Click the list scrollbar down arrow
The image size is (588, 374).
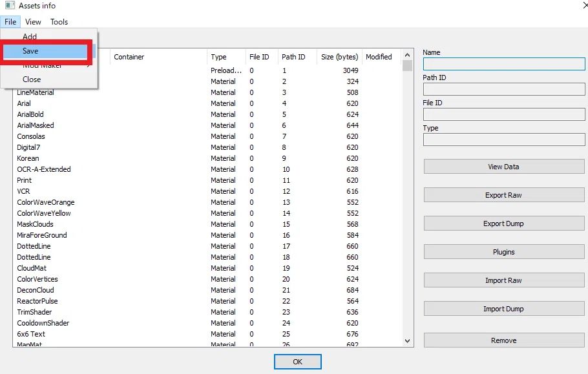(x=407, y=340)
